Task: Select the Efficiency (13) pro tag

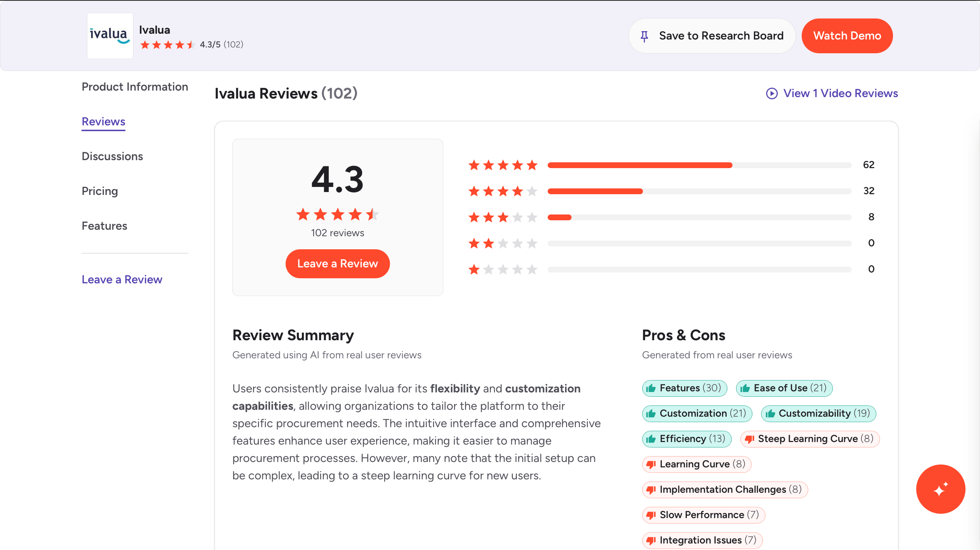Action: coord(687,439)
